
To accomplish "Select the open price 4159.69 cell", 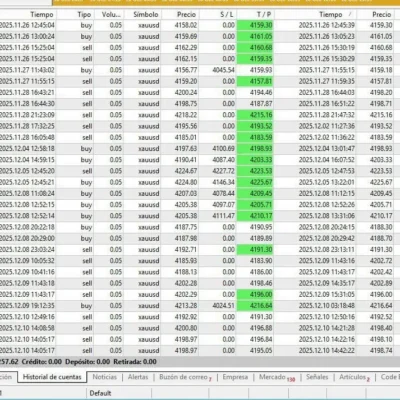I will pyautogui.click(x=186, y=36).
